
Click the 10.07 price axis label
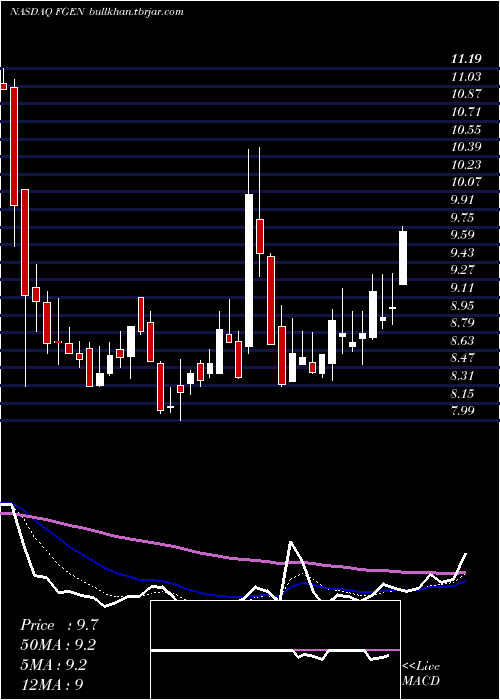click(x=466, y=182)
